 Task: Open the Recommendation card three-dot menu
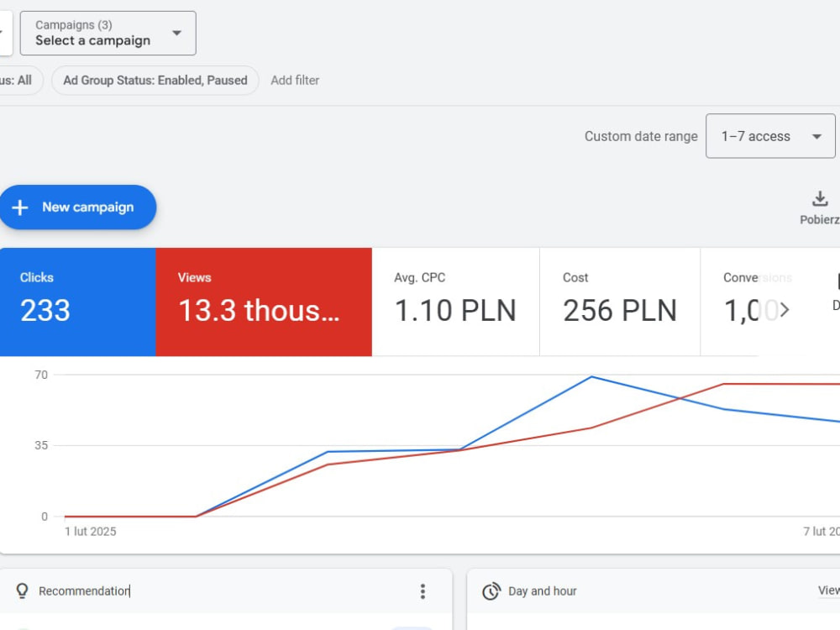423,591
